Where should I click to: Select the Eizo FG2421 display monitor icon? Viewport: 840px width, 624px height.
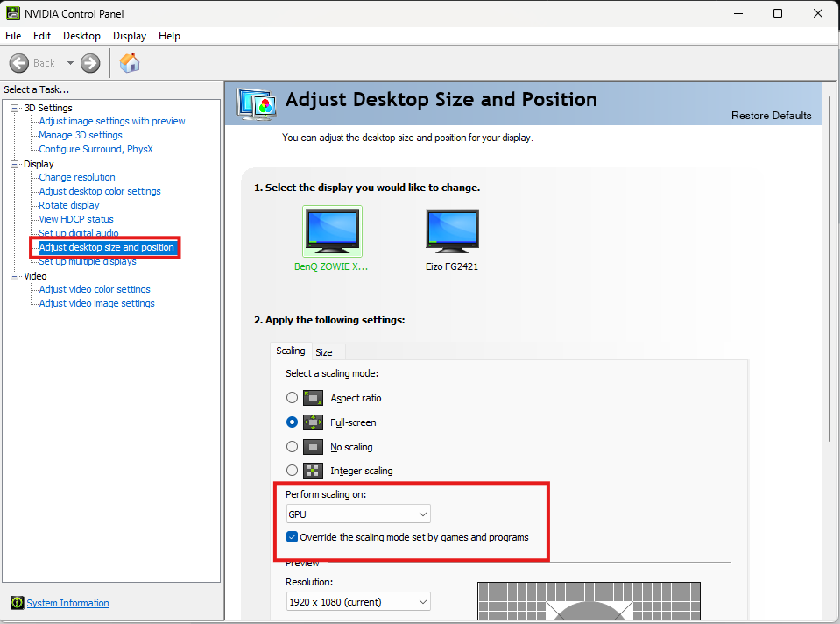[x=452, y=231]
